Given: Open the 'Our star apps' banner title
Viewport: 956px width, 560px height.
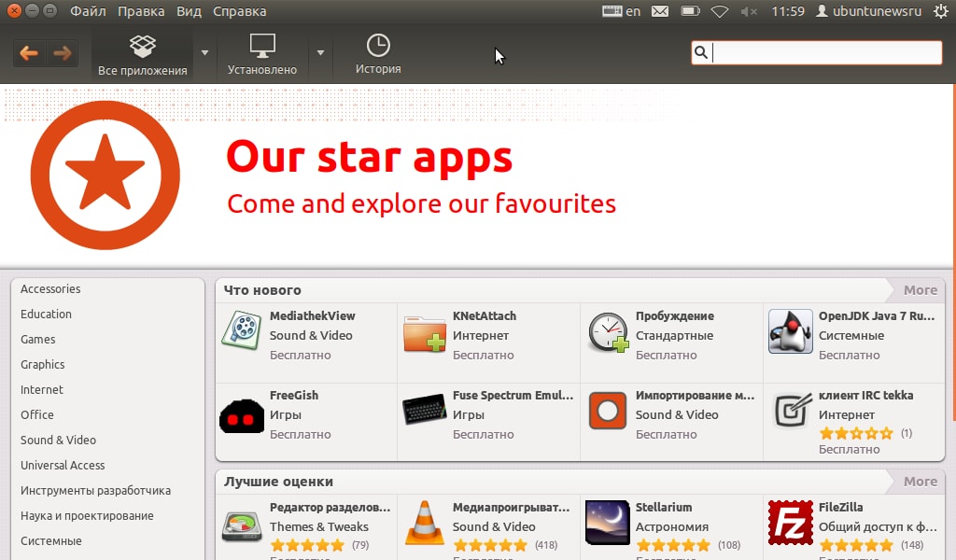Looking at the screenshot, I should (x=370, y=157).
